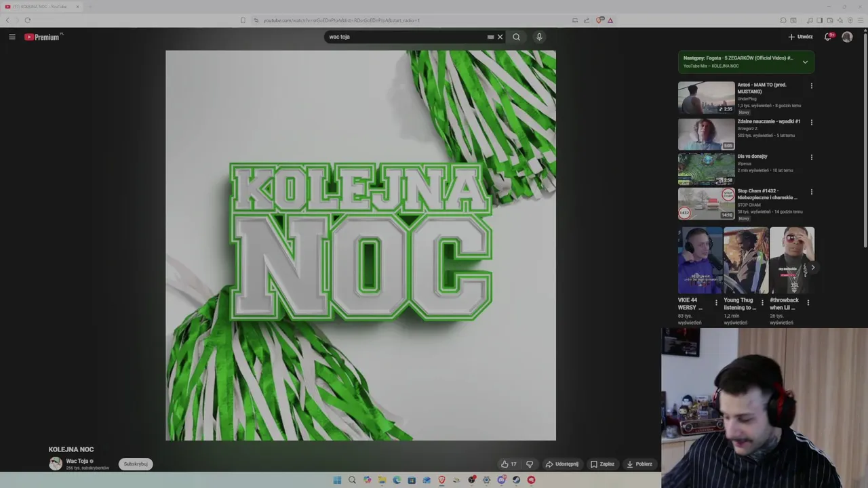The width and height of the screenshot is (868, 488).
Task: Open the settings gear taskbar icon
Action: (x=486, y=480)
